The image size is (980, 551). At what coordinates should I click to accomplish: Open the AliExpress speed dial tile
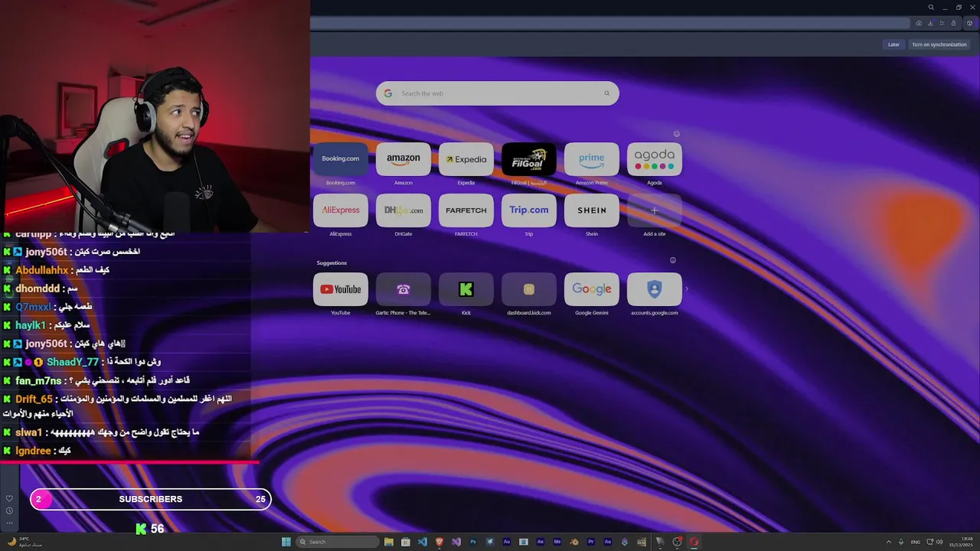click(341, 210)
